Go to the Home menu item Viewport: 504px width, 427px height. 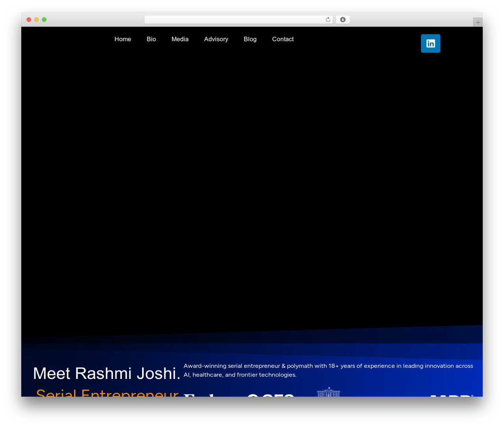tap(123, 39)
